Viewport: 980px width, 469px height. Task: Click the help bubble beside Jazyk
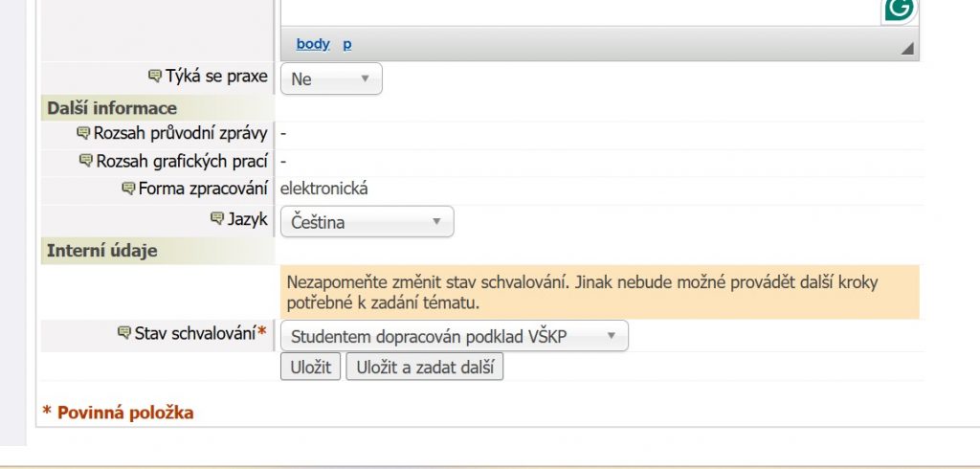[x=216, y=219]
